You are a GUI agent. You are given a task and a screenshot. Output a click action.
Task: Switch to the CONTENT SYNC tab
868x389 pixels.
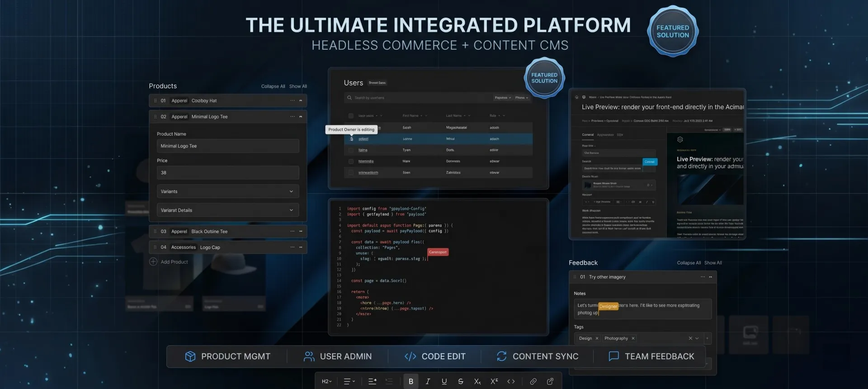[x=538, y=356]
